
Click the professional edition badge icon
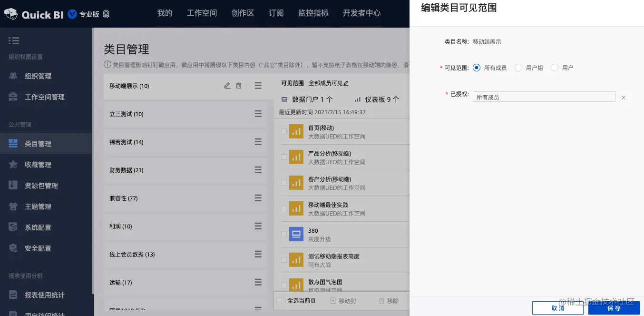[106, 14]
